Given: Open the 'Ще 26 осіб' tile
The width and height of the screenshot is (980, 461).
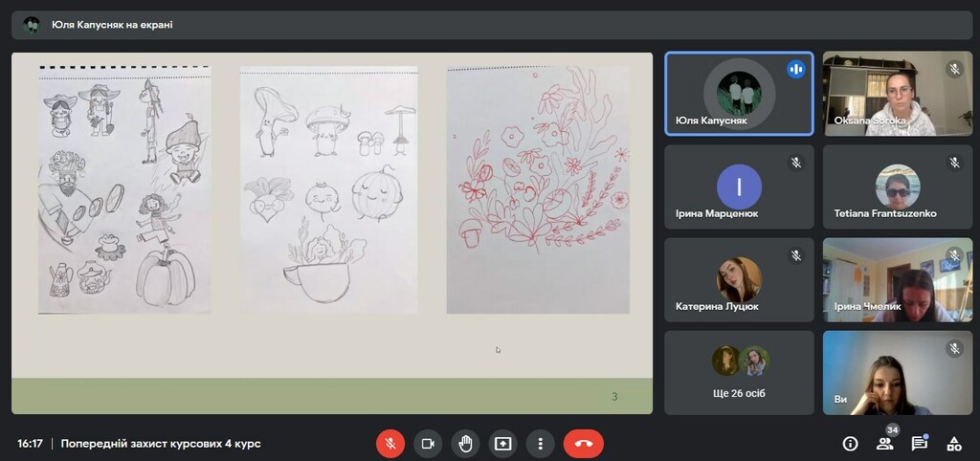Looking at the screenshot, I should (739, 373).
